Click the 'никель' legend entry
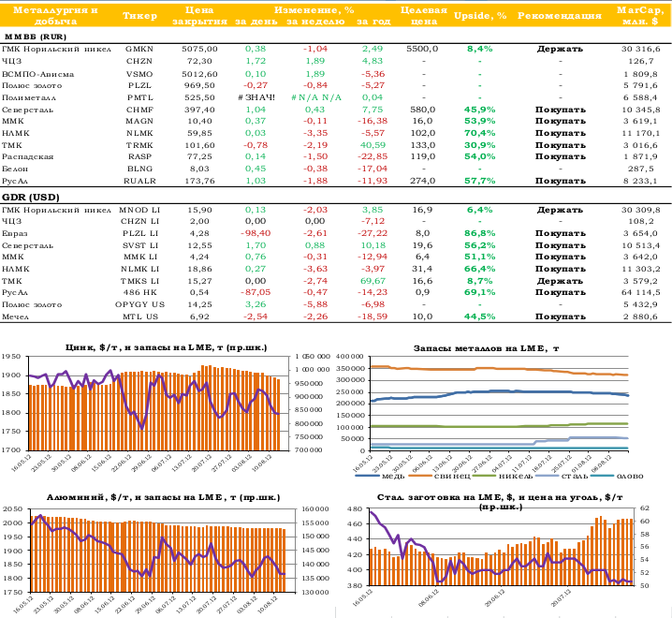 pos(504,476)
